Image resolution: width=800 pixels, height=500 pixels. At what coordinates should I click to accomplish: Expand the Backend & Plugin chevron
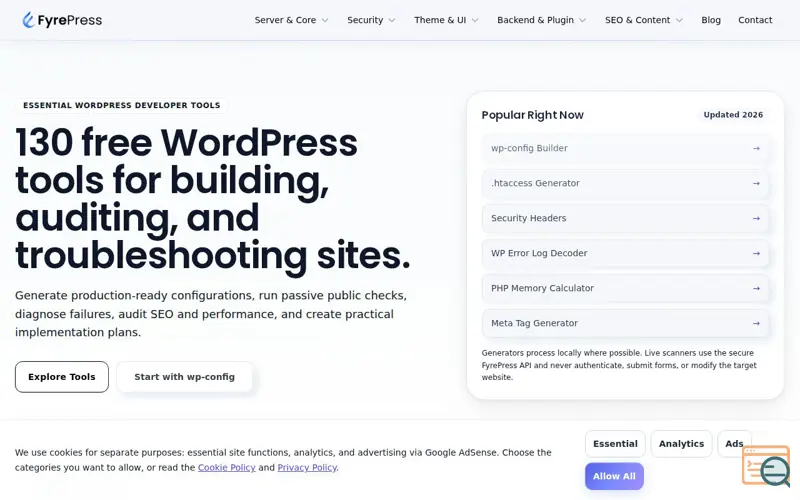pos(583,20)
